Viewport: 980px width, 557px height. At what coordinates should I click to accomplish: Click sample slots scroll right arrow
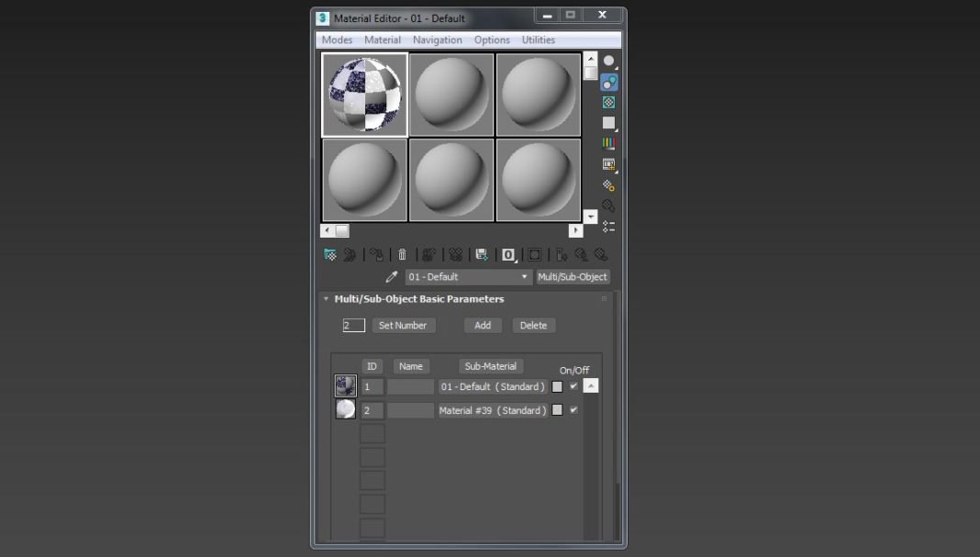(x=575, y=230)
